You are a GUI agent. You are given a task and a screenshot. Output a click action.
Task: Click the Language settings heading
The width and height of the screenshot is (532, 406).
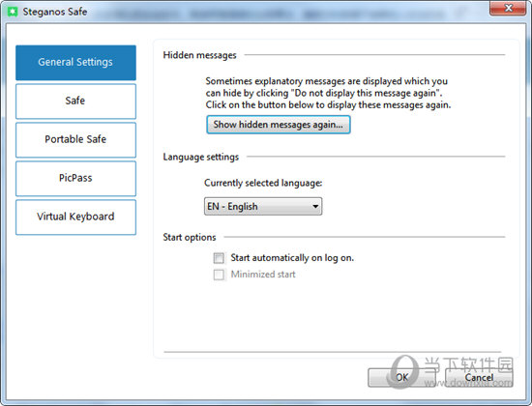click(201, 157)
